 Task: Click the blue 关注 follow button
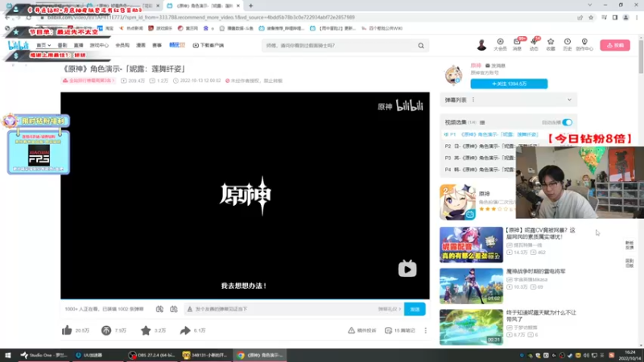point(509,84)
